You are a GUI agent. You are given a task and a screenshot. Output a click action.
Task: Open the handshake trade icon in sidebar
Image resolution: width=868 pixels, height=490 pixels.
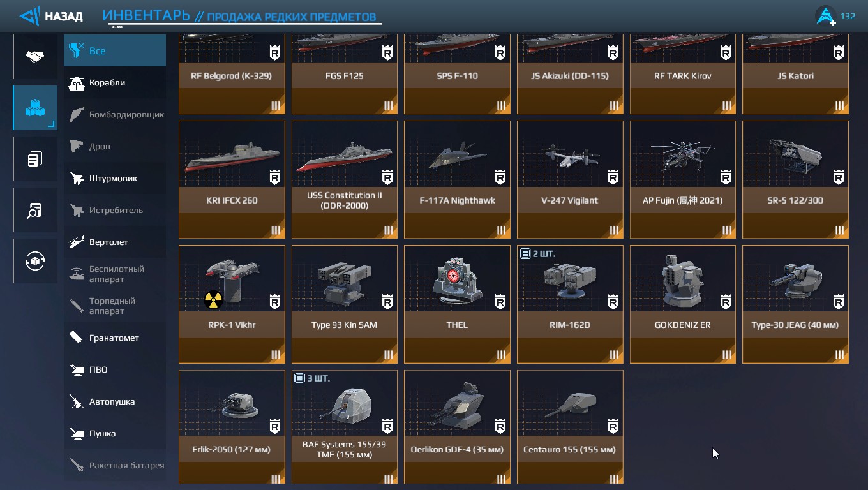[x=35, y=57]
